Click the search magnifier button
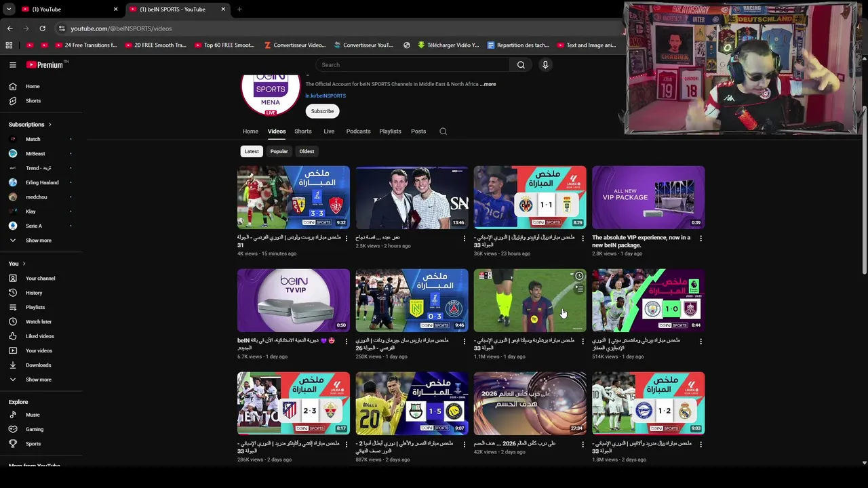Screen dimensions: 868x488 [521, 64]
